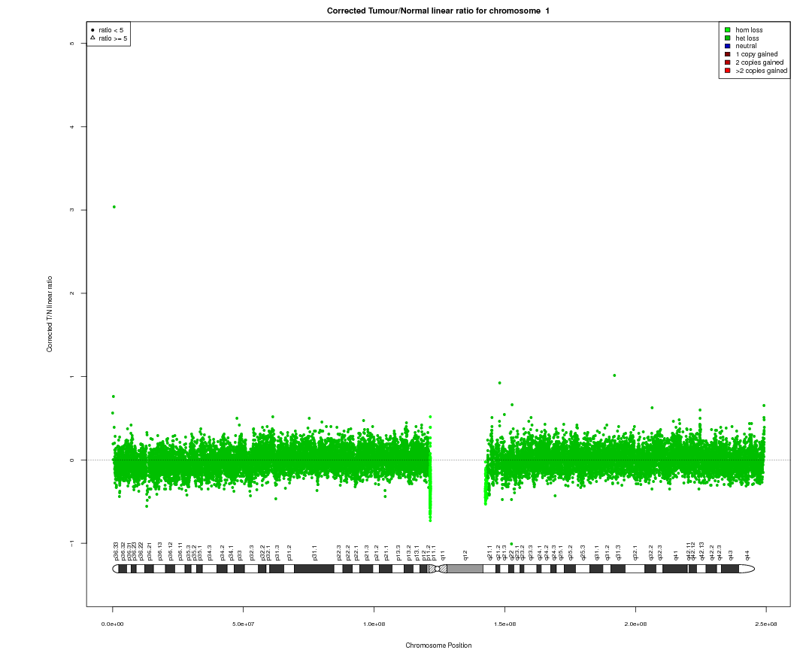
Task: Click the triangle 'ratio >= 5' symbol
Action: click(x=92, y=38)
